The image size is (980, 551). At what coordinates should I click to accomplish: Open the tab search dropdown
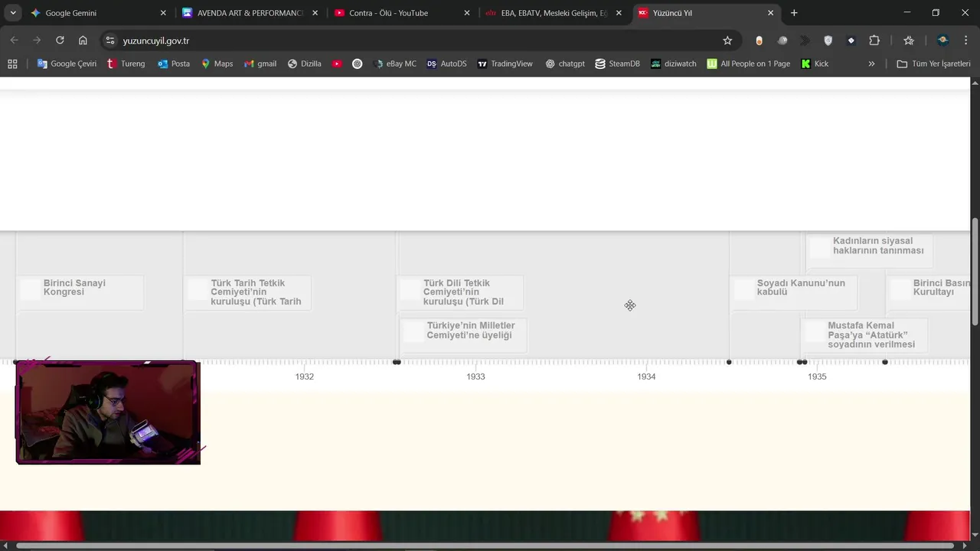pos(12,13)
